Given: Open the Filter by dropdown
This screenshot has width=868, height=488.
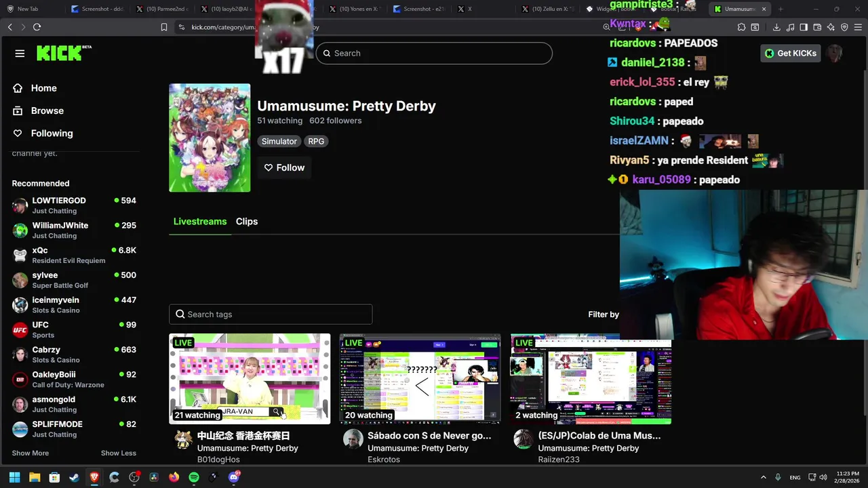Looking at the screenshot, I should 604,314.
